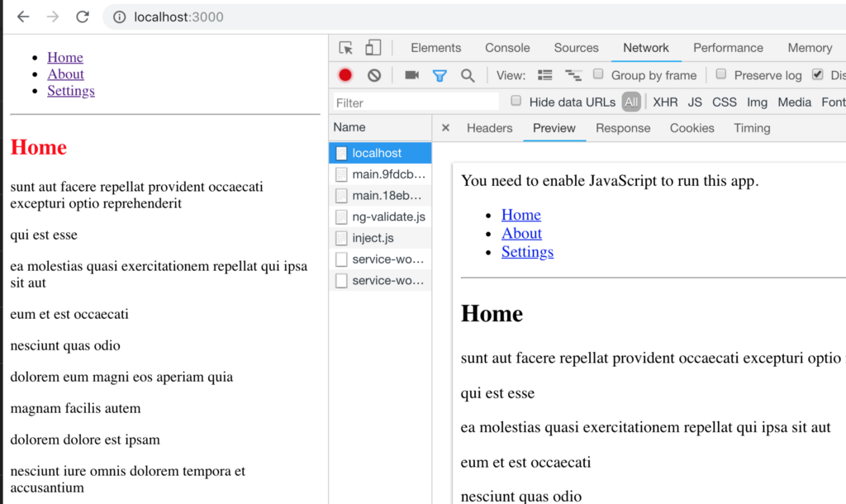Stop recording network log red button
Screen dimensions: 846x504
(345, 75)
